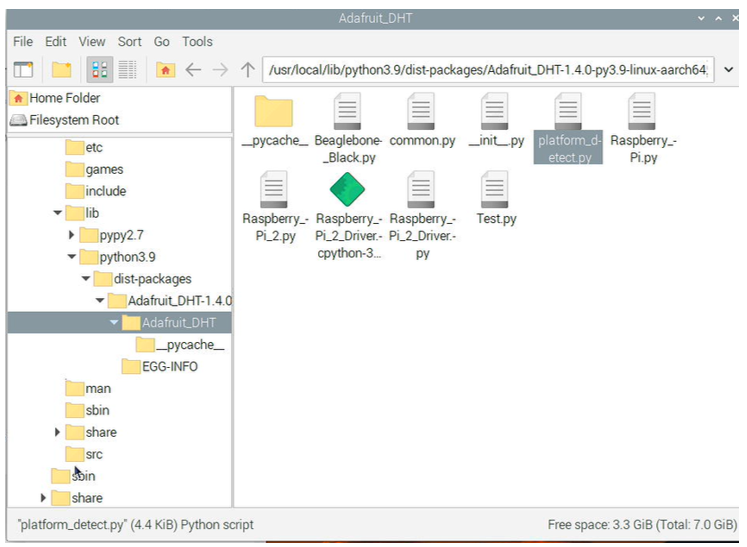Select the __pycache__ folder in the tree

(x=180, y=344)
